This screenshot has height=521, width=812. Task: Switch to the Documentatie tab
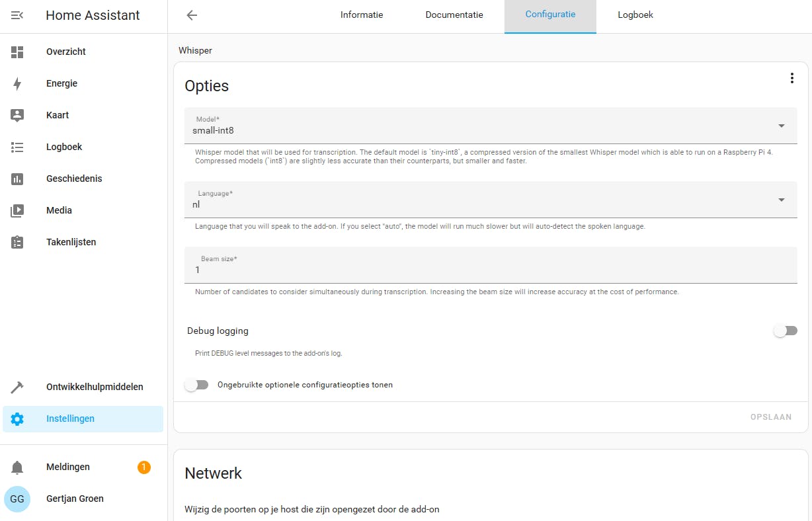tap(454, 15)
